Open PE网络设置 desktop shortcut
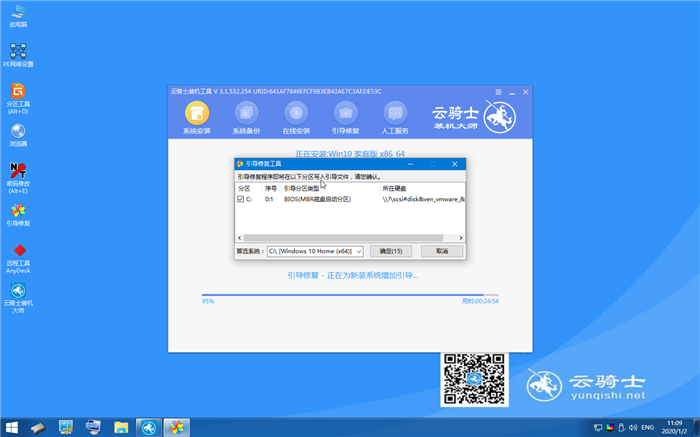Viewport: 700px width, 437px height. [x=18, y=55]
